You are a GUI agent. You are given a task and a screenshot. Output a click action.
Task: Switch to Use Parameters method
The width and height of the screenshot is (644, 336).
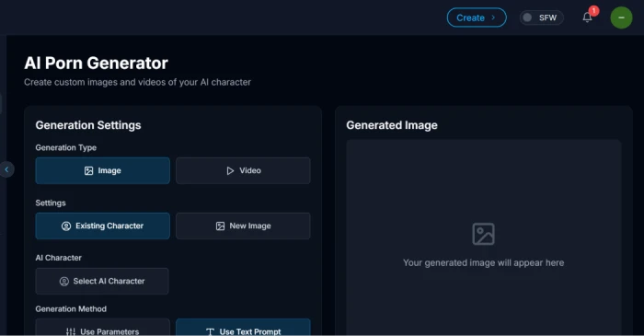(103, 328)
